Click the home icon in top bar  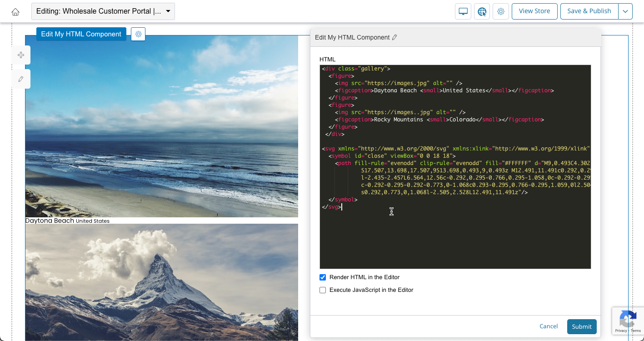click(x=15, y=12)
